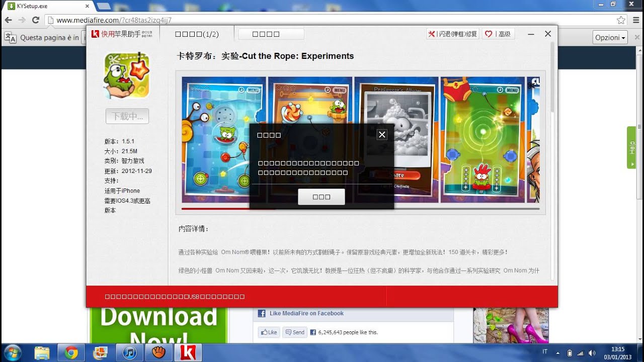
Task: Click the update date 2012-11-29
Action: pyautogui.click(x=136, y=171)
